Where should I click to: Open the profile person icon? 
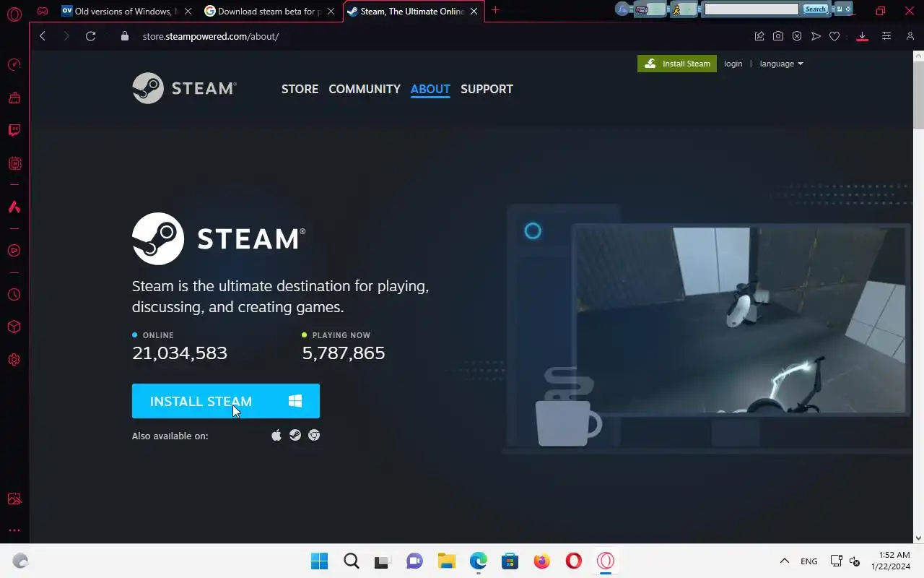click(910, 36)
